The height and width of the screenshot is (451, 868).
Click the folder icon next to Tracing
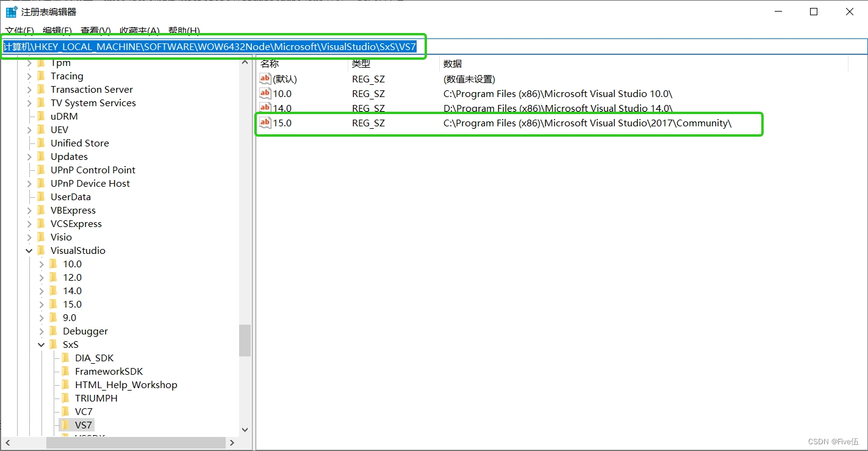(x=41, y=76)
